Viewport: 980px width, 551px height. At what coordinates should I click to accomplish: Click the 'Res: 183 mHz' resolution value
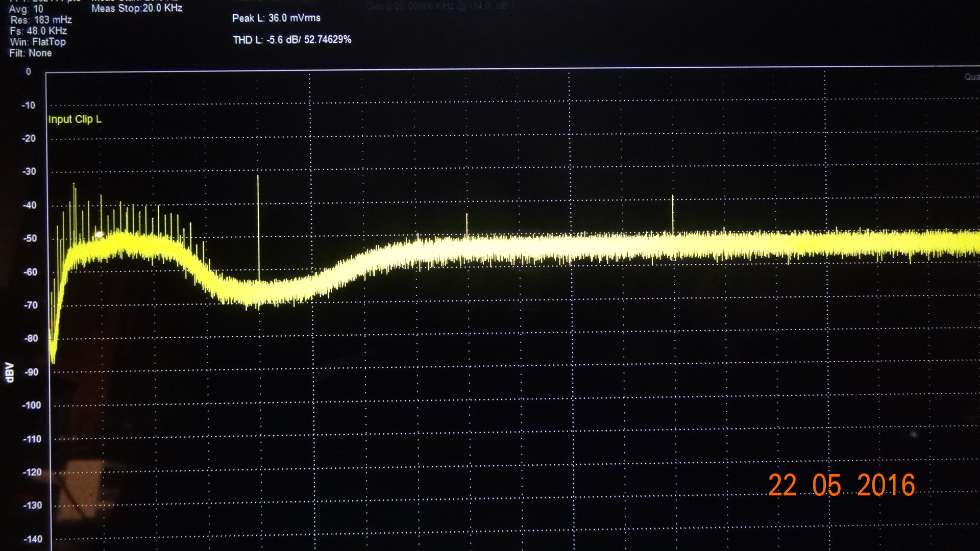(41, 20)
